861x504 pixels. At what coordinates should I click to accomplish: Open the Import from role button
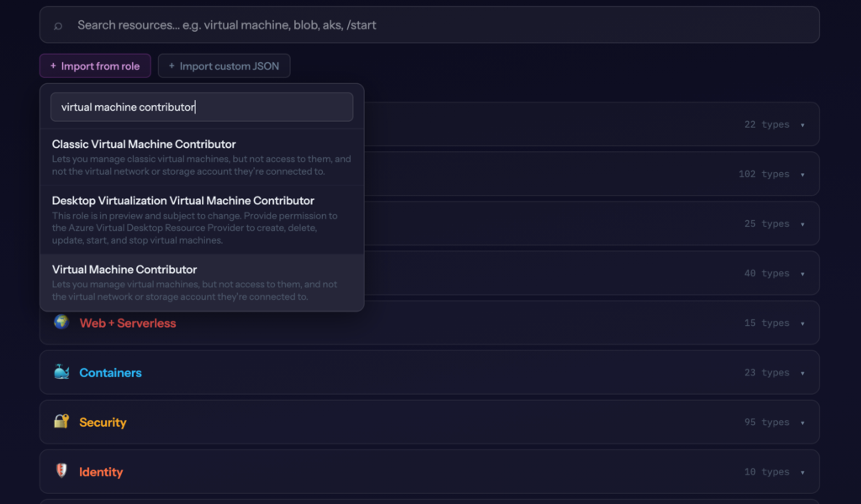95,66
